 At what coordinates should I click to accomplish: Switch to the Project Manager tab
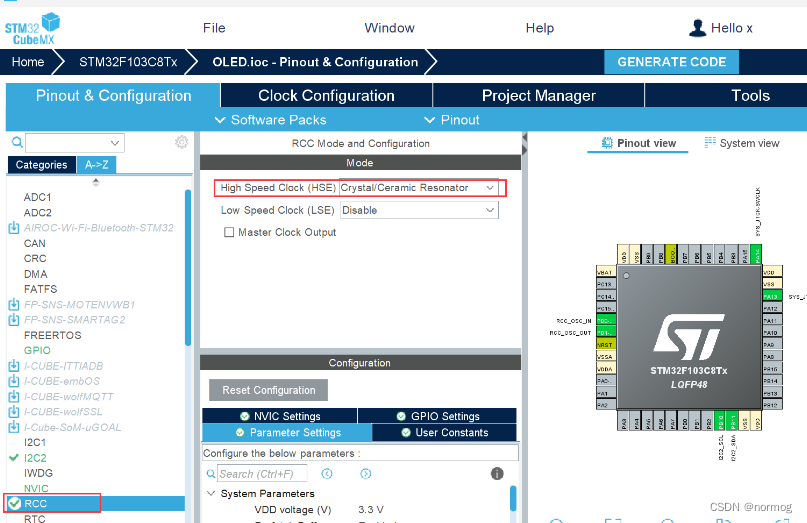click(539, 95)
